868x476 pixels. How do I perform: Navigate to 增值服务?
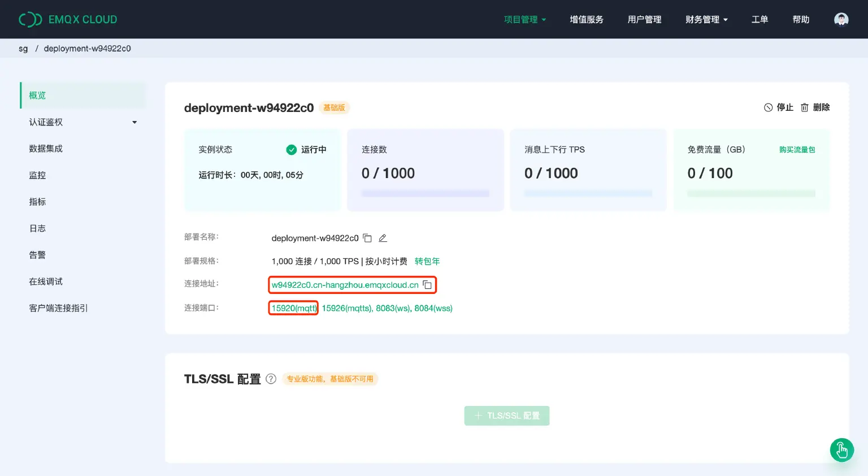587,19
